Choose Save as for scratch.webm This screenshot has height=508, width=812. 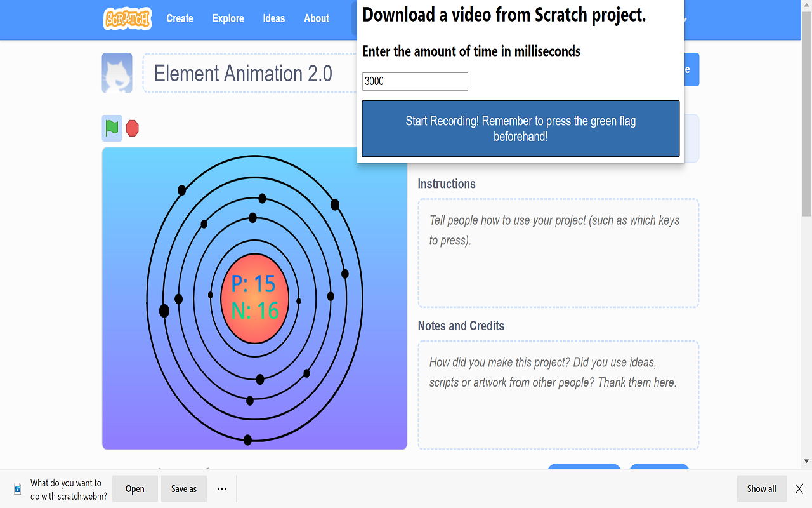184,489
